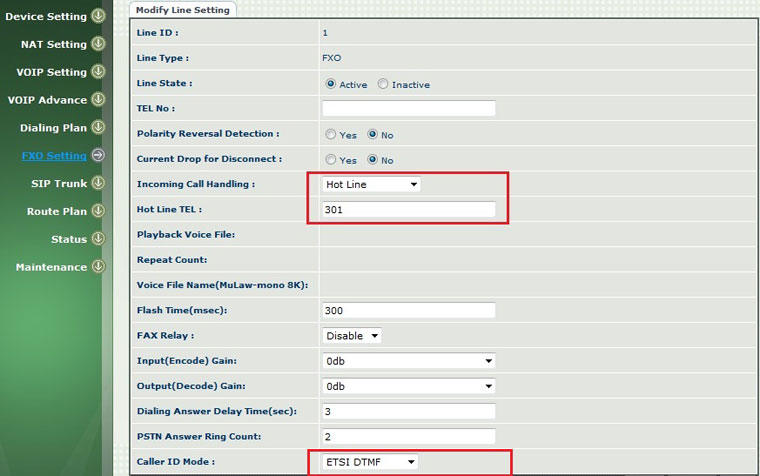Click arrow icon next to SIP Trunk
760x476 pixels.
tap(98, 184)
